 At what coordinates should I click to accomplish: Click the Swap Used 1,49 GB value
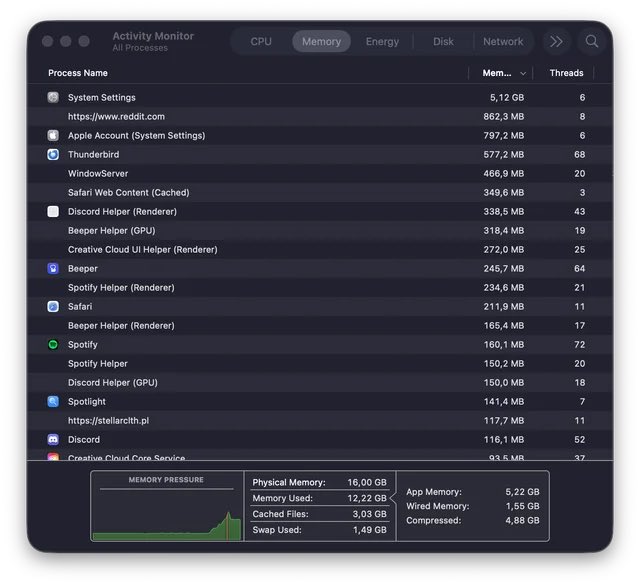[369, 530]
